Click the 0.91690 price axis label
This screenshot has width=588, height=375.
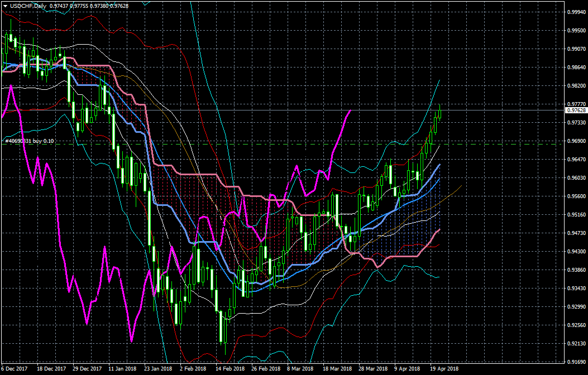pos(575,362)
